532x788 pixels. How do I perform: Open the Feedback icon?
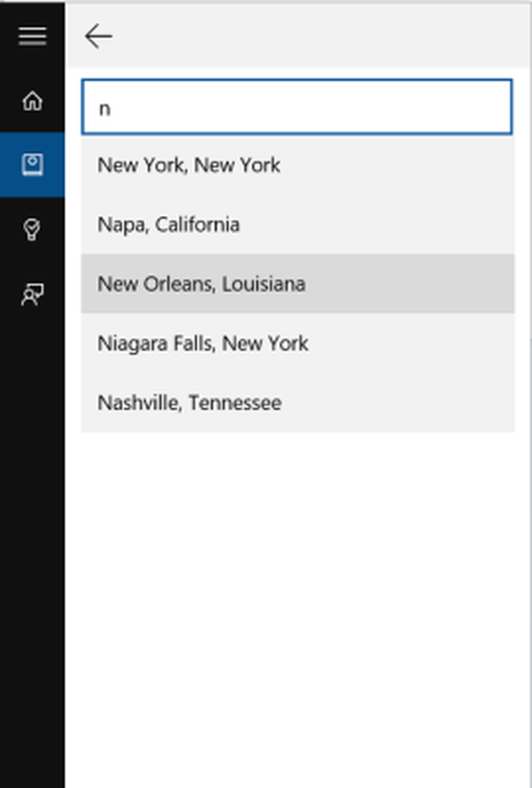(x=32, y=294)
